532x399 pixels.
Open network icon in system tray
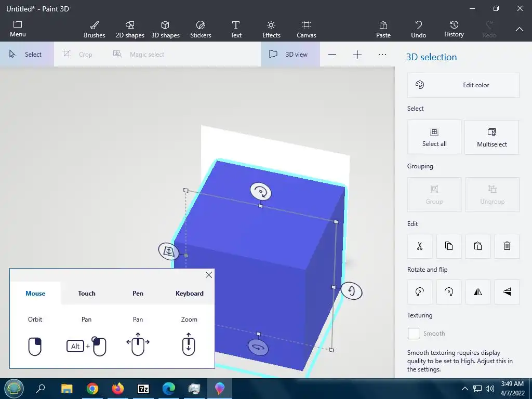click(x=477, y=389)
